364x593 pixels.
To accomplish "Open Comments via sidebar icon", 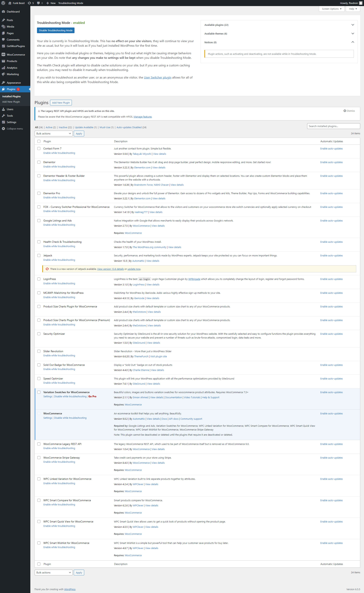I will (3, 40).
